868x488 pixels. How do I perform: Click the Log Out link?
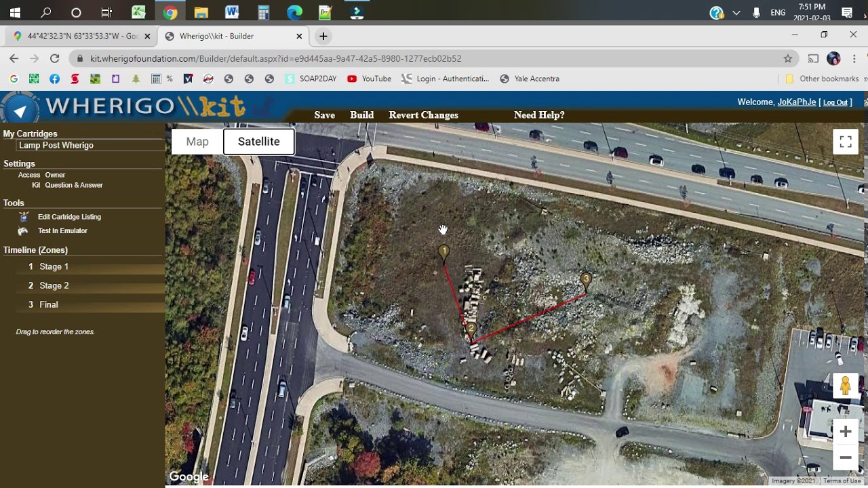pyautogui.click(x=835, y=102)
